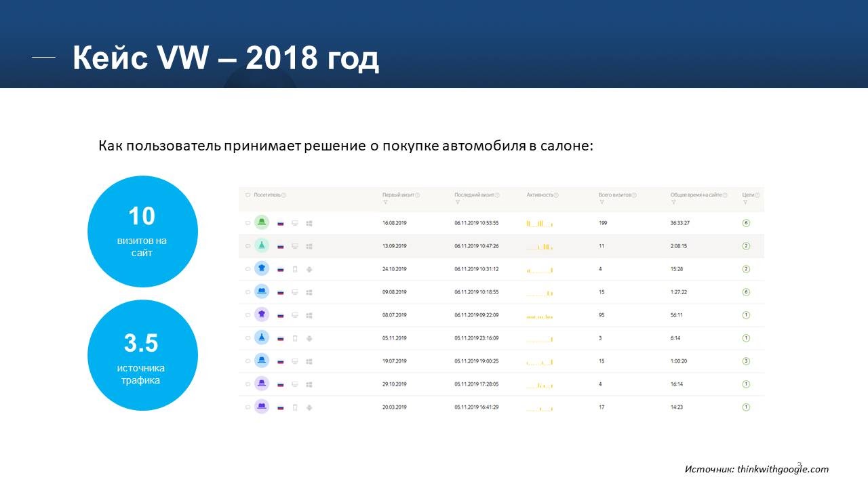The height and width of the screenshot is (488, 868).
Task: Click the help icon next to Активность
Action: pos(556,195)
